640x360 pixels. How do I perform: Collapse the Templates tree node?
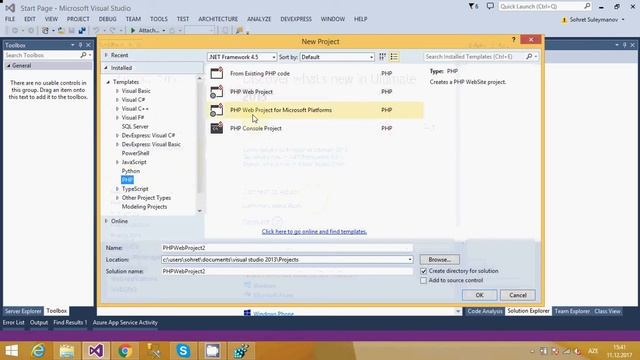pos(108,82)
